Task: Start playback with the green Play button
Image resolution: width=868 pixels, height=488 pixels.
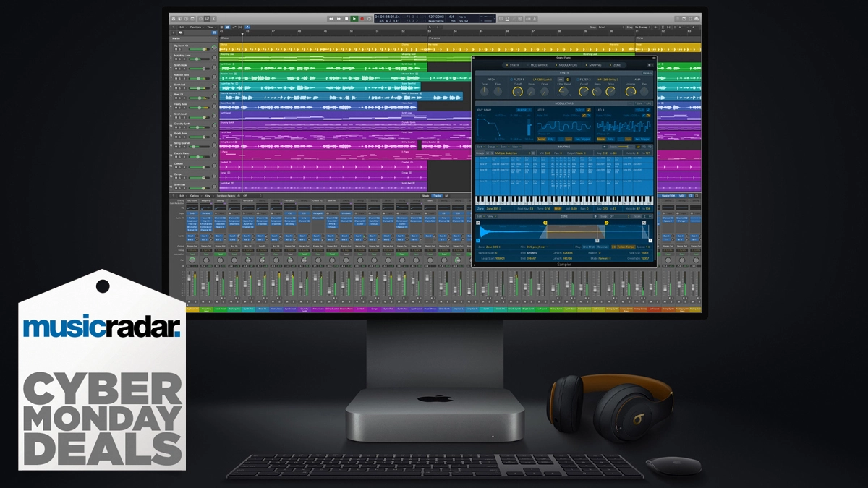Action: (354, 18)
